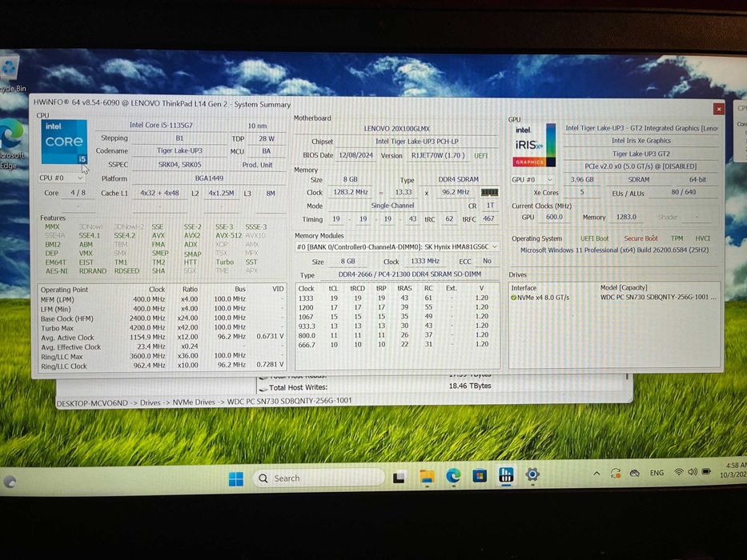Click the Base Clock (HFM) row
The height and width of the screenshot is (560, 747).
click(162, 318)
